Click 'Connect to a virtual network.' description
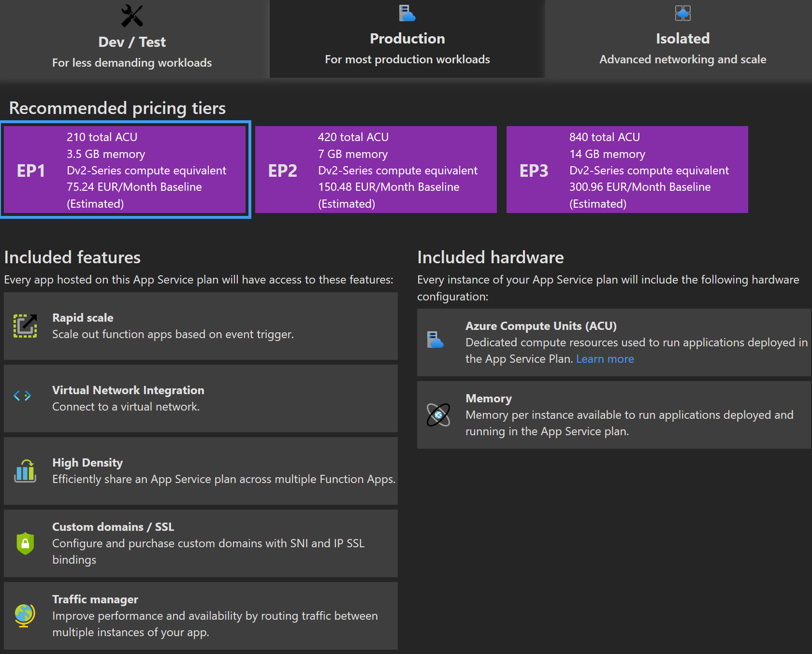 (x=126, y=407)
